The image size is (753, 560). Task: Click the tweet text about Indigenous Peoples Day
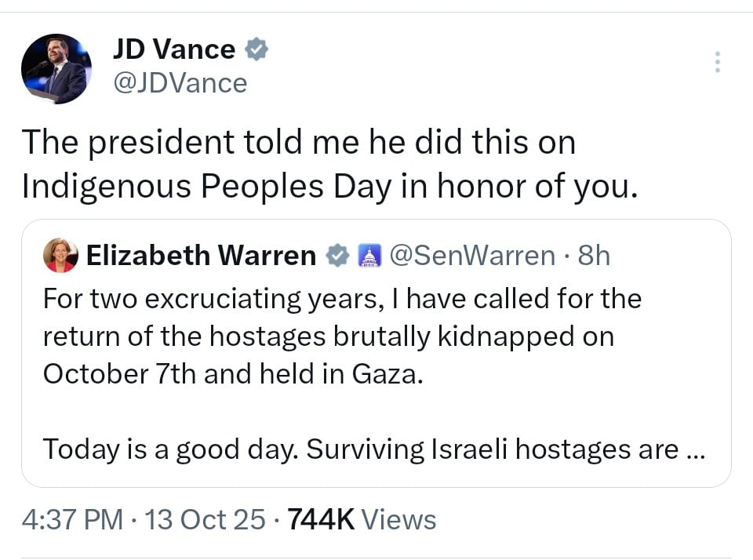[298, 143]
